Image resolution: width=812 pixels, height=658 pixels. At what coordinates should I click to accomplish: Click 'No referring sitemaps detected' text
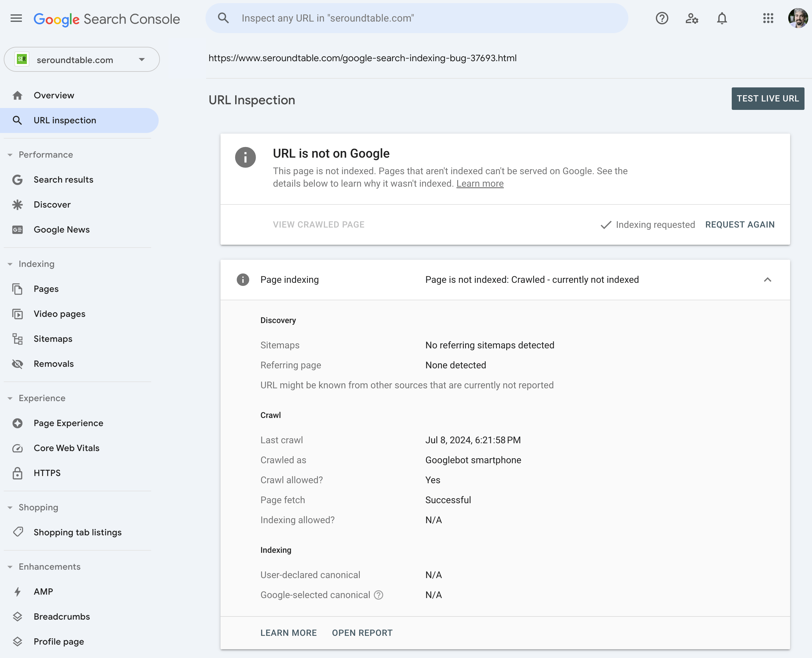click(490, 345)
